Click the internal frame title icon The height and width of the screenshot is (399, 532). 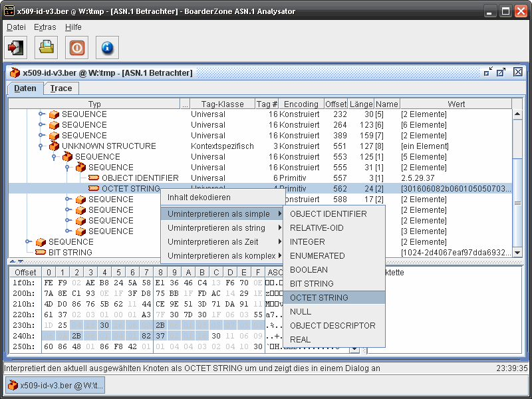click(x=15, y=72)
